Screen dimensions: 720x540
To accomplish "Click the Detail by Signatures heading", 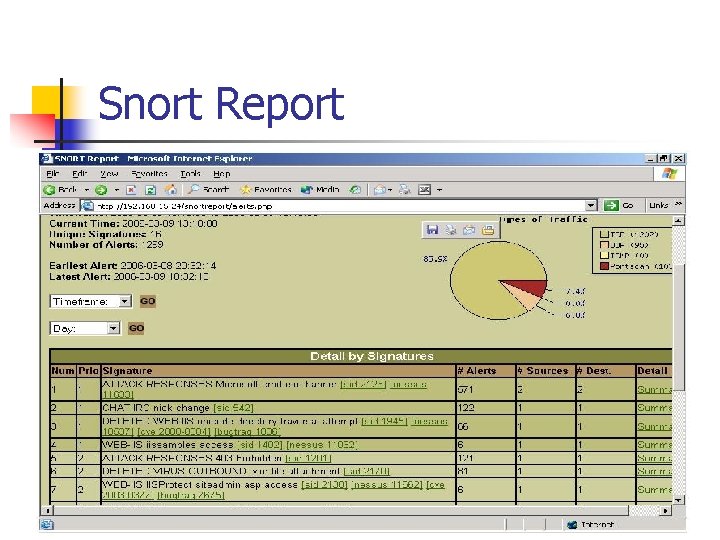I will pos(372,356).
